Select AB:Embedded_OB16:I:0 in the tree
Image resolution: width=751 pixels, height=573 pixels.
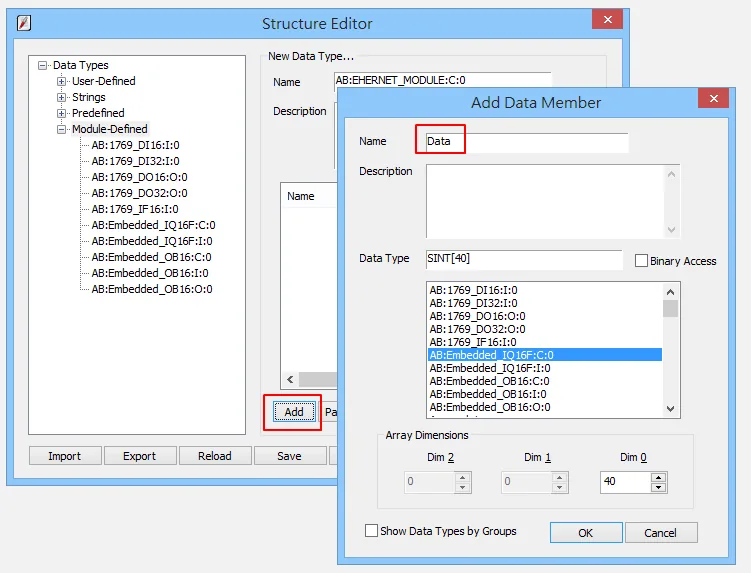coord(150,273)
